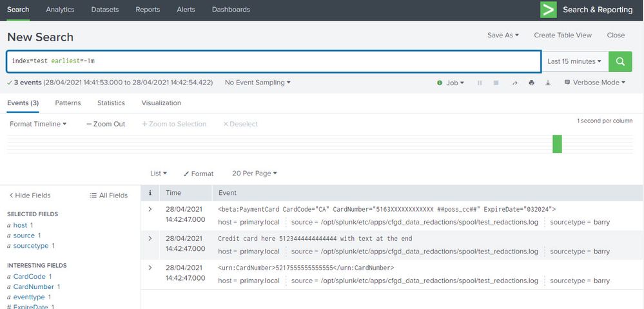Print the search results
This screenshot has height=309, width=644.
pyautogui.click(x=531, y=83)
